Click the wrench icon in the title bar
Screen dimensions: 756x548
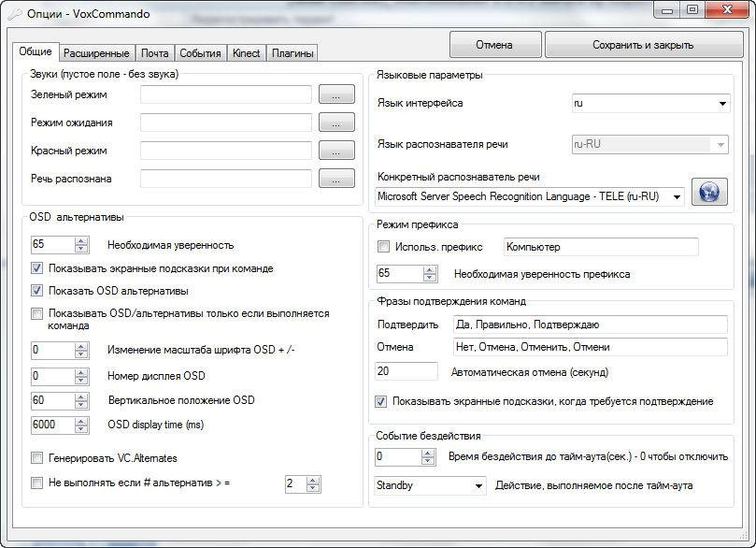pyautogui.click(x=14, y=14)
